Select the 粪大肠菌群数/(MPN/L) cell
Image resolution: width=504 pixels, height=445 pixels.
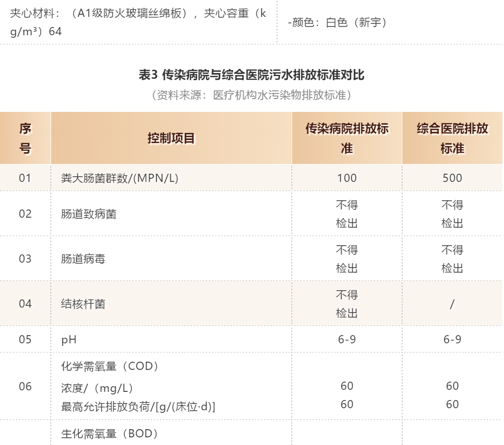pyautogui.click(x=119, y=178)
